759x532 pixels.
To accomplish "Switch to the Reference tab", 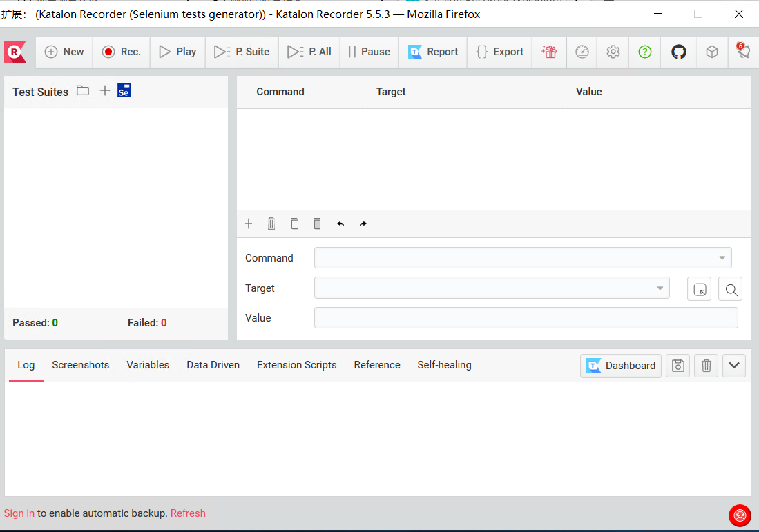I will (377, 365).
